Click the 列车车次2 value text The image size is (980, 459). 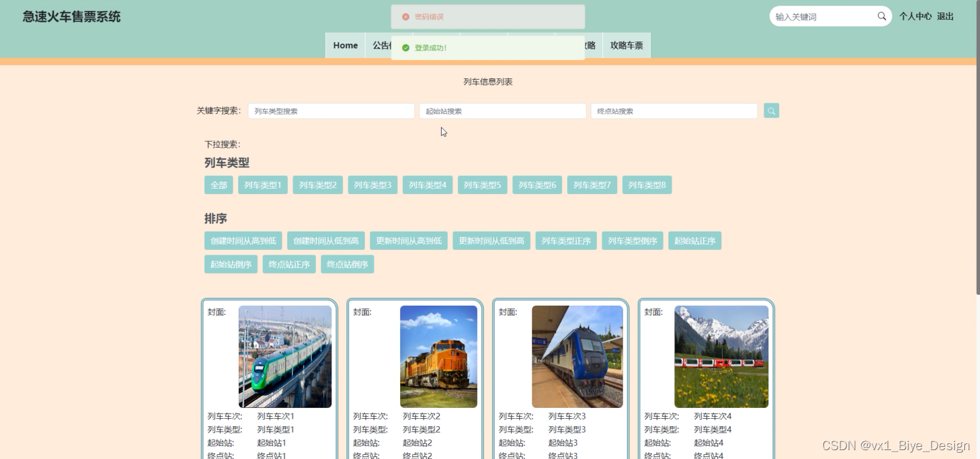[x=421, y=416]
